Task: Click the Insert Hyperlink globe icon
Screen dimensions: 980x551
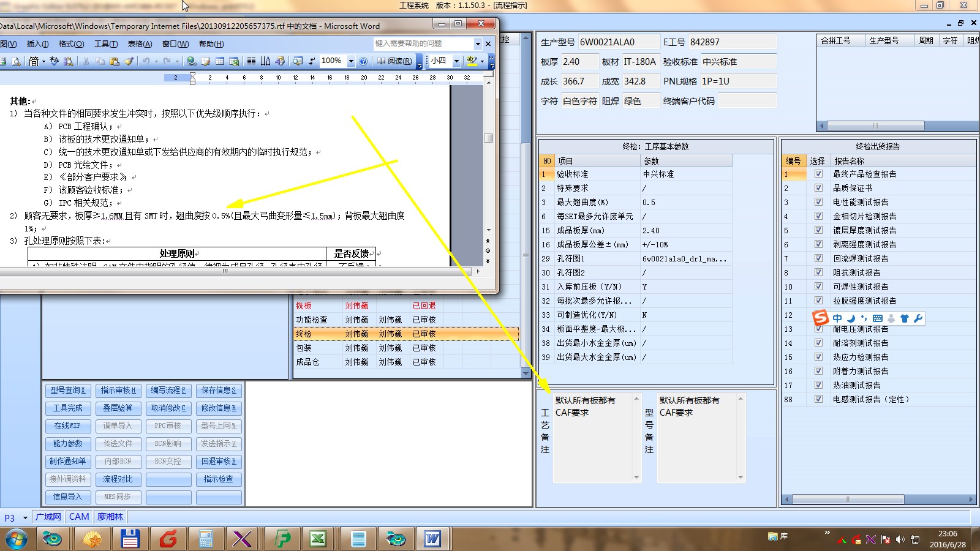Action: click(x=191, y=61)
